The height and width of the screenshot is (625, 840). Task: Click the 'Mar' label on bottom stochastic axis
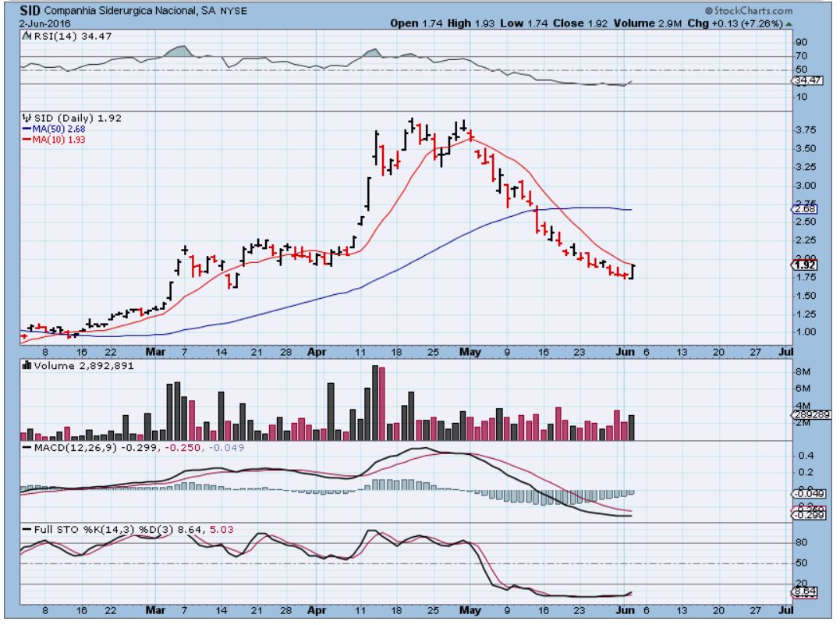[x=156, y=610]
